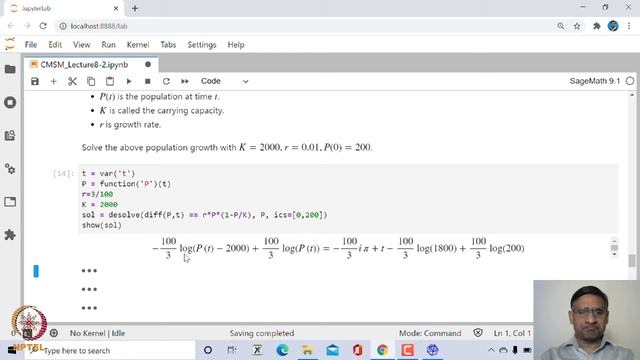
Task: Restart kernel and run all cells icon
Action: (185, 81)
